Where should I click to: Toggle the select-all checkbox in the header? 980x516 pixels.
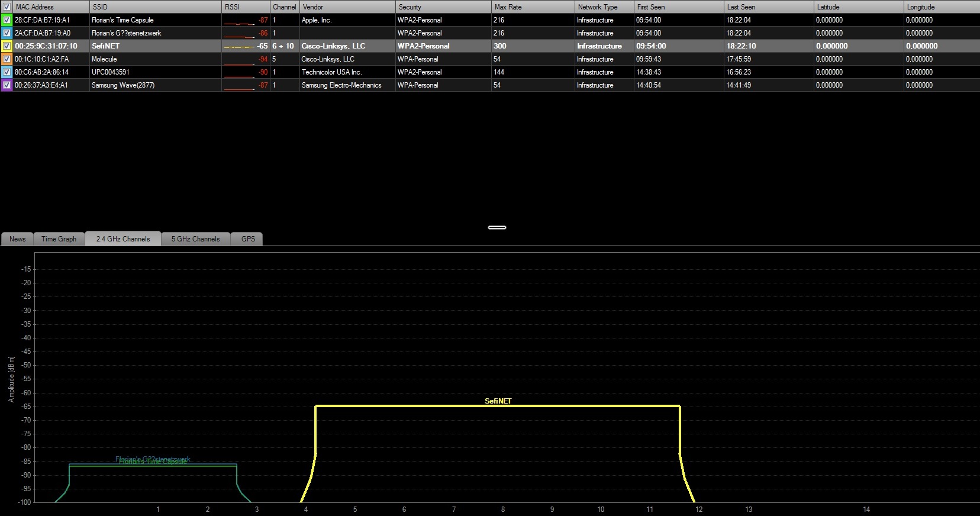pos(7,7)
